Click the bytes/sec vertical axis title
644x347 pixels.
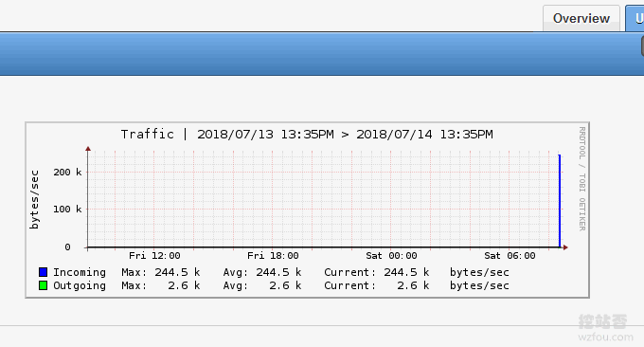[x=34, y=199]
